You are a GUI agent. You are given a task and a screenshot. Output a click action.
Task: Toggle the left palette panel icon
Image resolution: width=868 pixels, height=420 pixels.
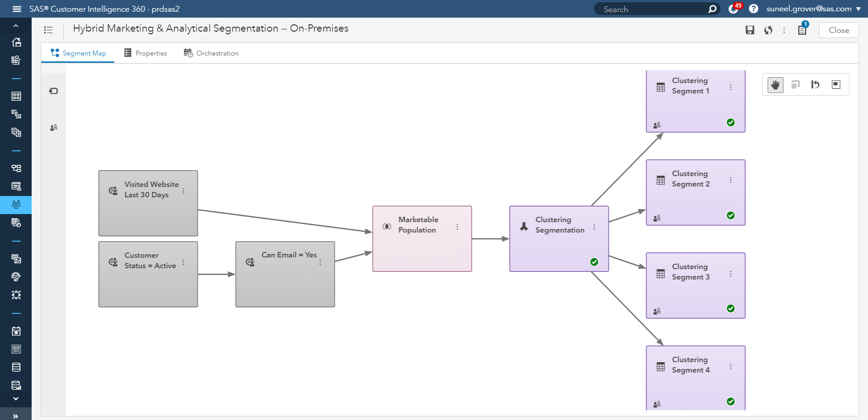(53, 91)
